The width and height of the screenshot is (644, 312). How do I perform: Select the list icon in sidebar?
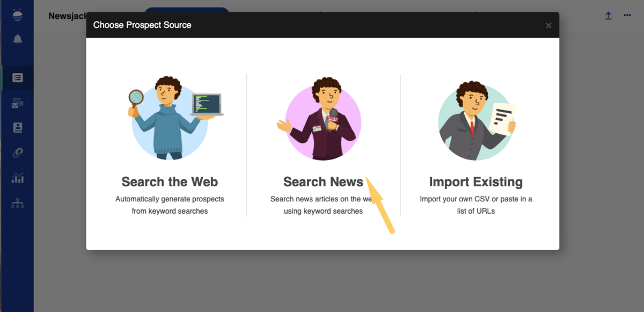[x=18, y=77]
